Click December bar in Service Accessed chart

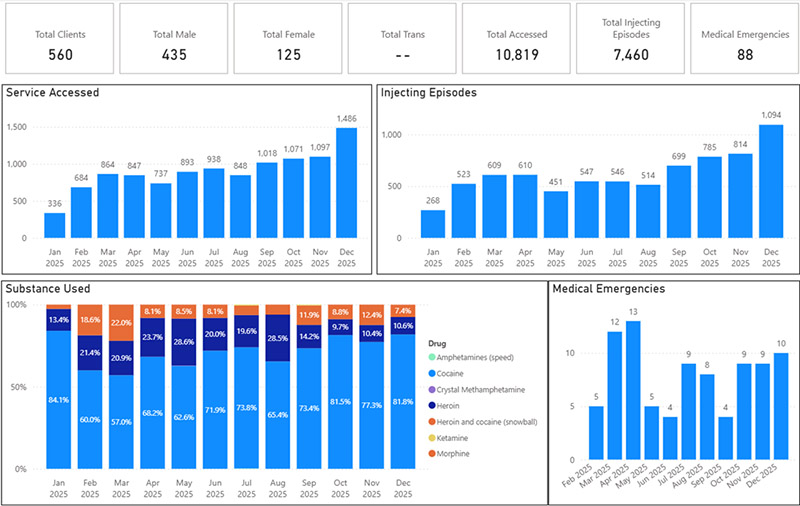[x=346, y=183]
